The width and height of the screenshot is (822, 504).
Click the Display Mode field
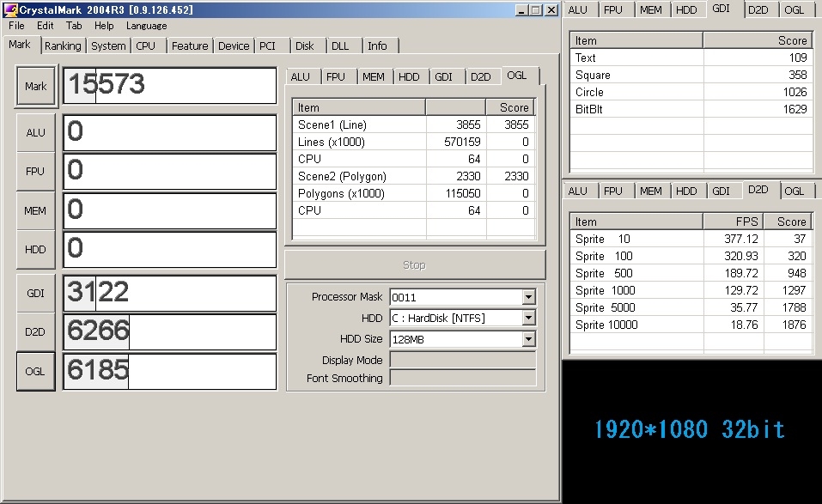coord(463,360)
